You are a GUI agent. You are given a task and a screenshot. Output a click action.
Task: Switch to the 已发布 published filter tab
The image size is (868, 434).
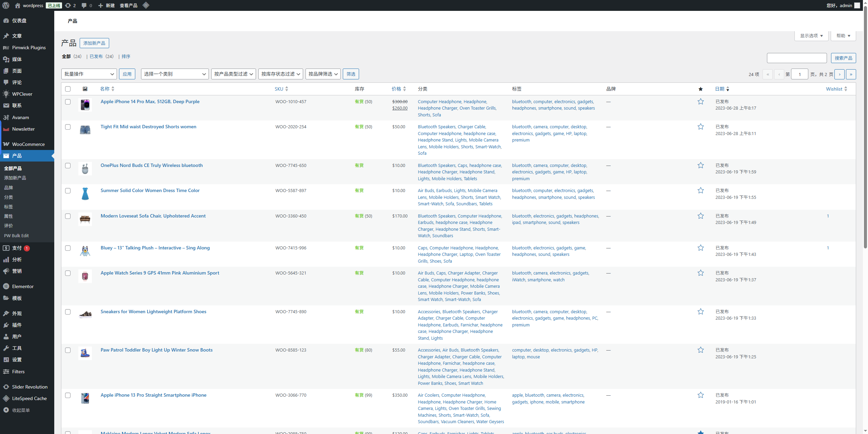coord(96,56)
